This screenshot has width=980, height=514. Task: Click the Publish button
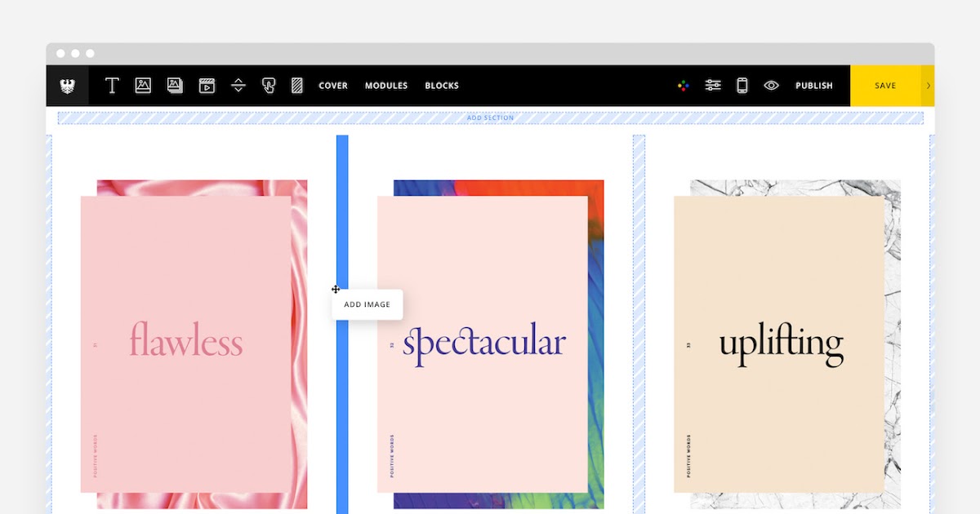coord(814,86)
